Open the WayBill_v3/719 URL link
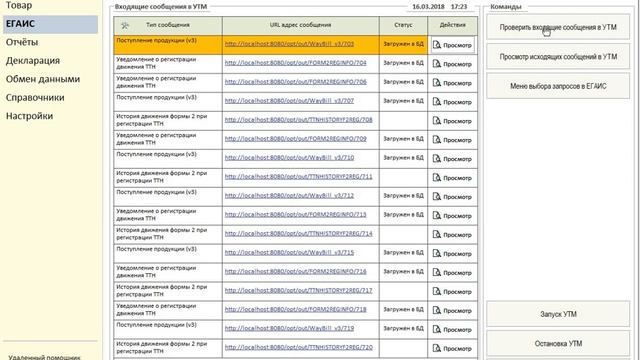 pyautogui.click(x=289, y=329)
